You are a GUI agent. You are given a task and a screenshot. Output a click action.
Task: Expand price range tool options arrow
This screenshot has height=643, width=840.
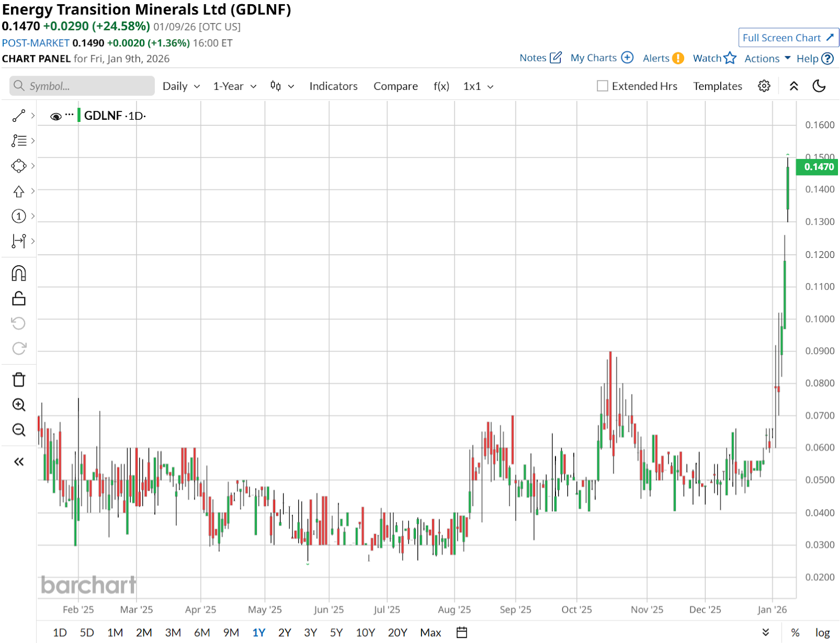[x=33, y=241]
